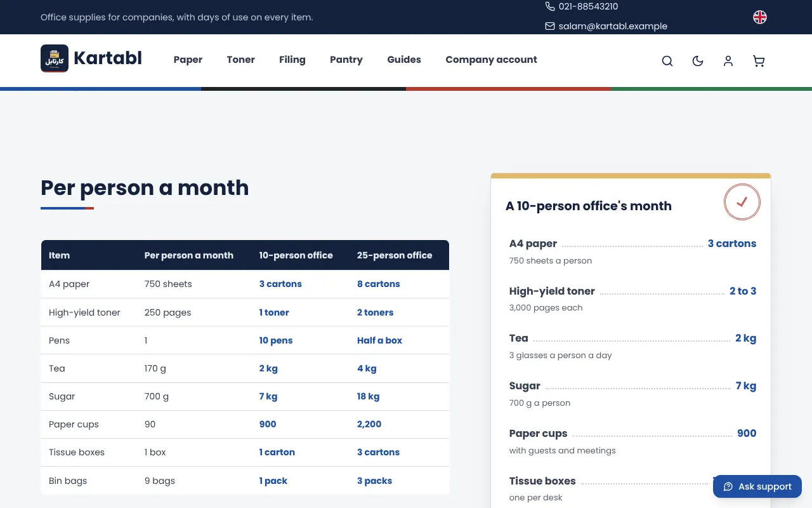Open the Pantry menu
This screenshot has height=508, width=812.
[x=346, y=60]
